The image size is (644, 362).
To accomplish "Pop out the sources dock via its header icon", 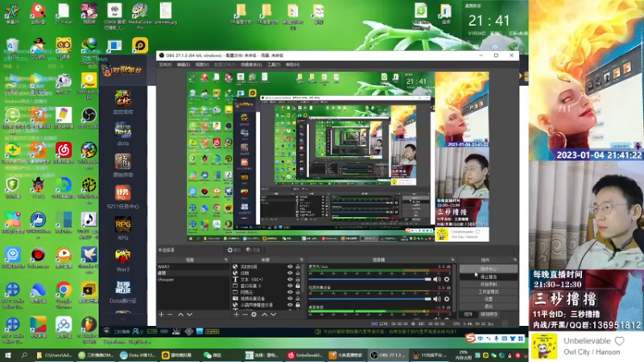I will pyautogui.click(x=301, y=260).
